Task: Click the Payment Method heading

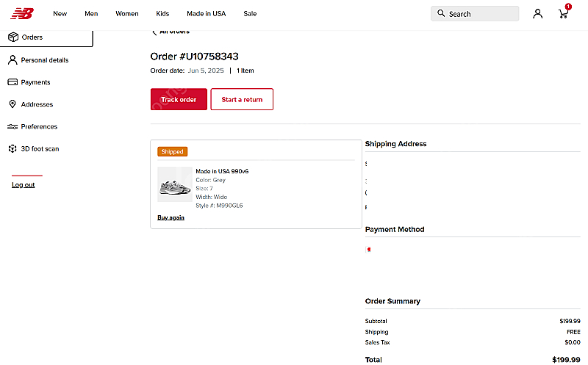Action: click(x=395, y=229)
